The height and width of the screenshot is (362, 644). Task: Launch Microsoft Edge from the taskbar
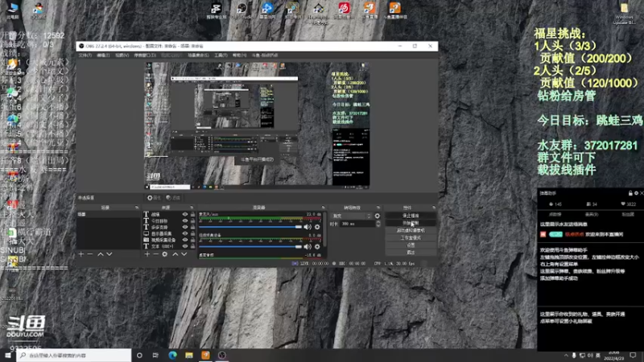[172, 356]
